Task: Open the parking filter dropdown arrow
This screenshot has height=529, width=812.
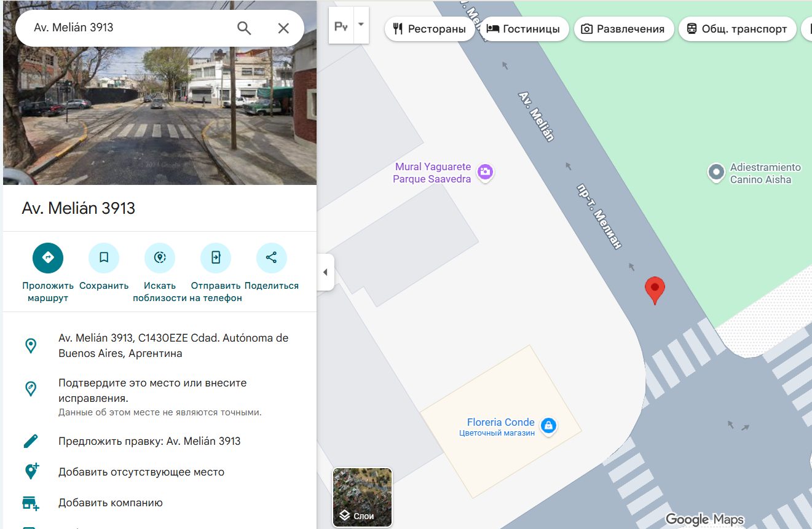Action: [361, 25]
